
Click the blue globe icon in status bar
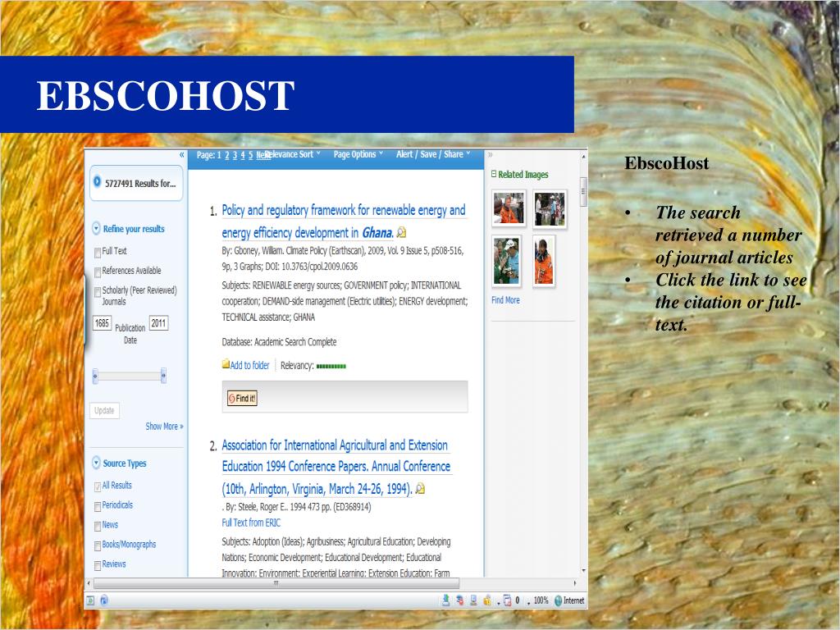(104, 600)
